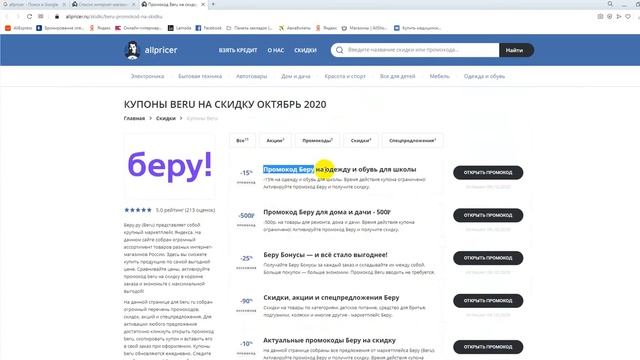The width and height of the screenshot is (640, 360).
Task: Open О НАС in header menu
Action: click(276, 50)
